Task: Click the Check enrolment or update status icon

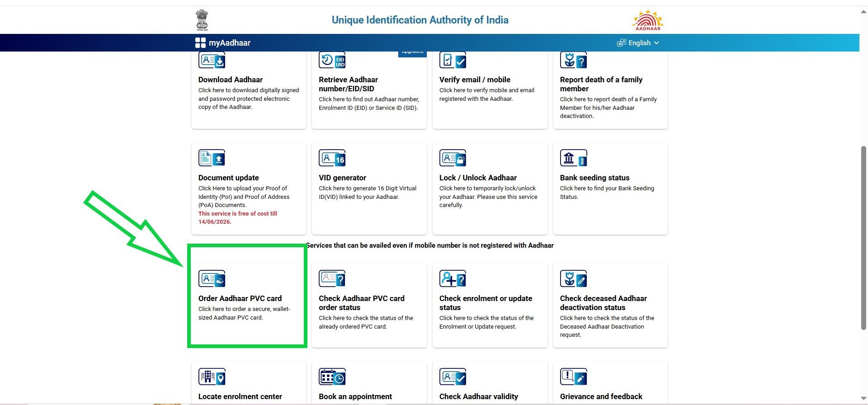Action: [x=453, y=279]
